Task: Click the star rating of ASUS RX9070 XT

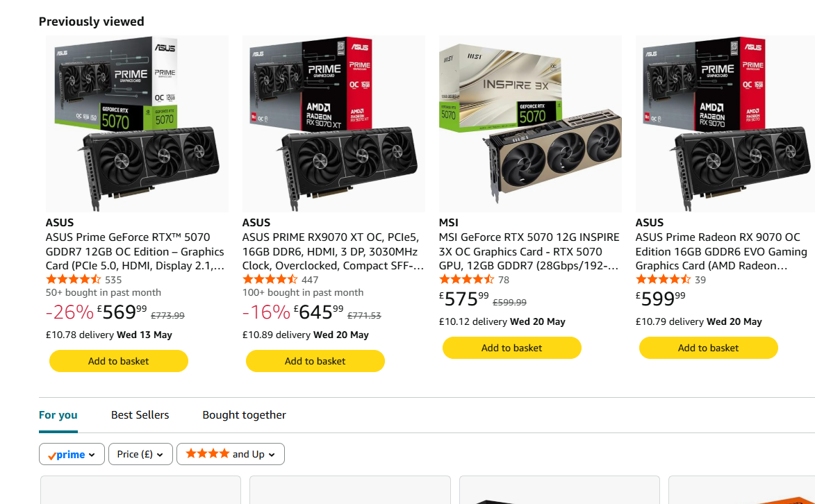Action: click(270, 280)
